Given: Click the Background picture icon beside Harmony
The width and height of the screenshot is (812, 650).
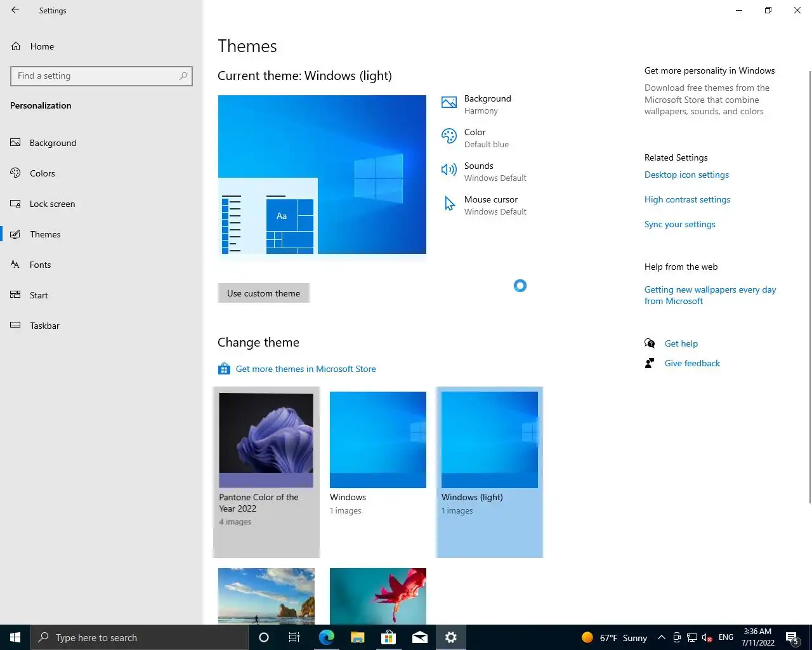Looking at the screenshot, I should pyautogui.click(x=449, y=103).
